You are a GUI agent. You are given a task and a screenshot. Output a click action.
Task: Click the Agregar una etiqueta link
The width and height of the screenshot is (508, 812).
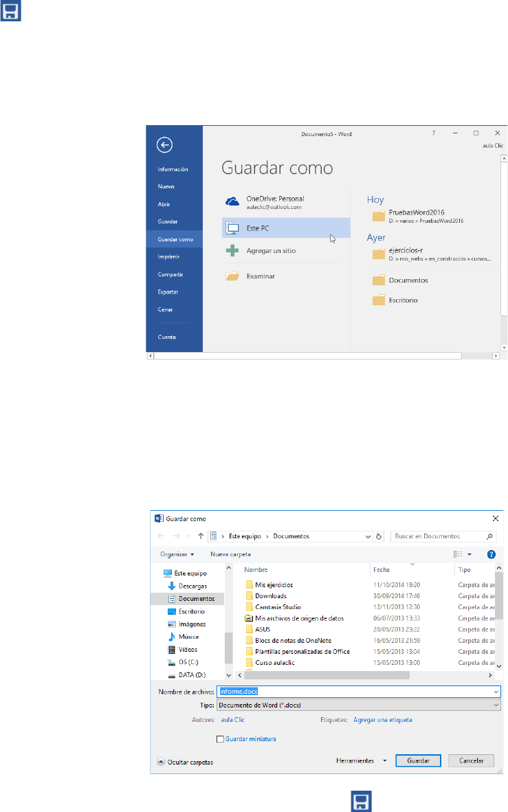tap(382, 720)
